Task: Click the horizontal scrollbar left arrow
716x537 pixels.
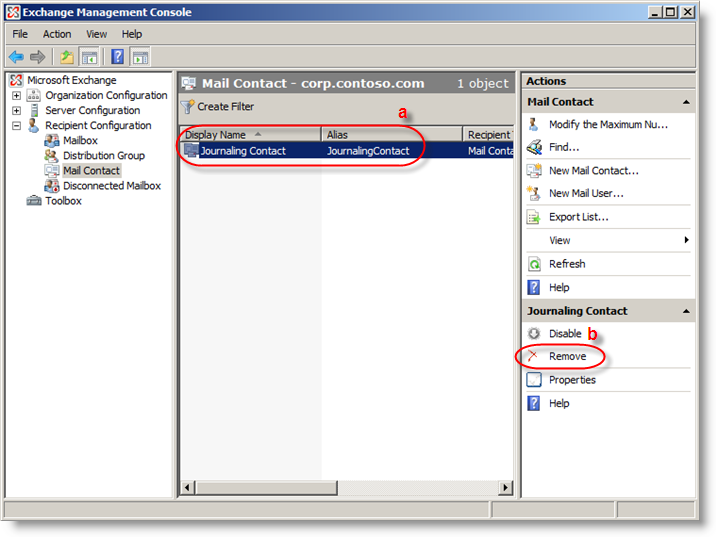Action: pos(186,487)
